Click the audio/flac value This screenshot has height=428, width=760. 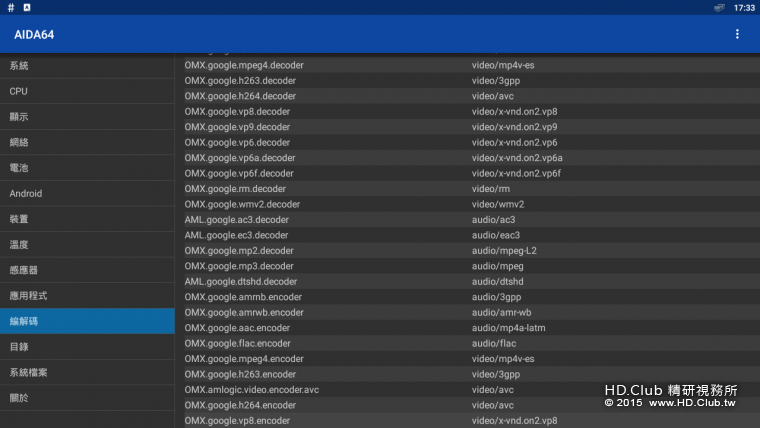(494, 344)
